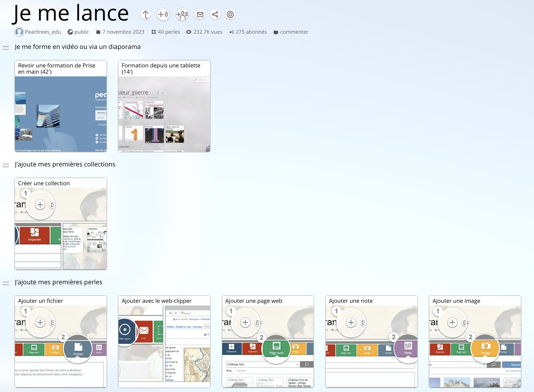Open 'Revoir une formation de Prise en main' pearl

point(61,106)
